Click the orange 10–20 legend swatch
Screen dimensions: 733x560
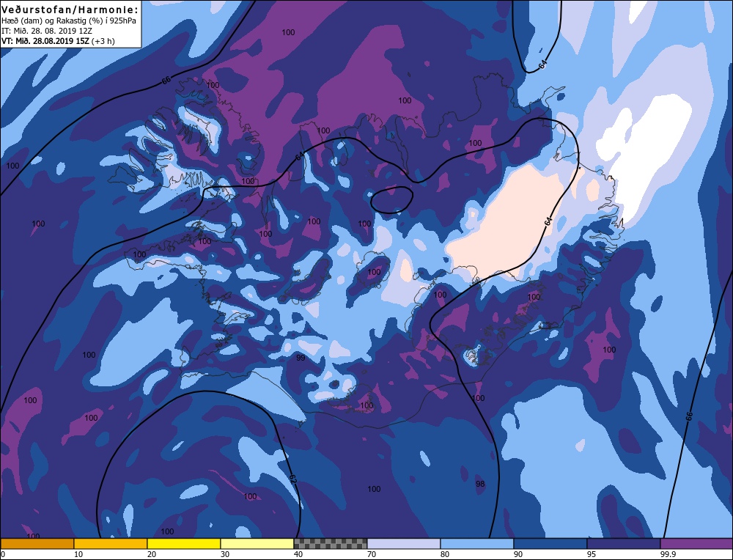click(111, 543)
